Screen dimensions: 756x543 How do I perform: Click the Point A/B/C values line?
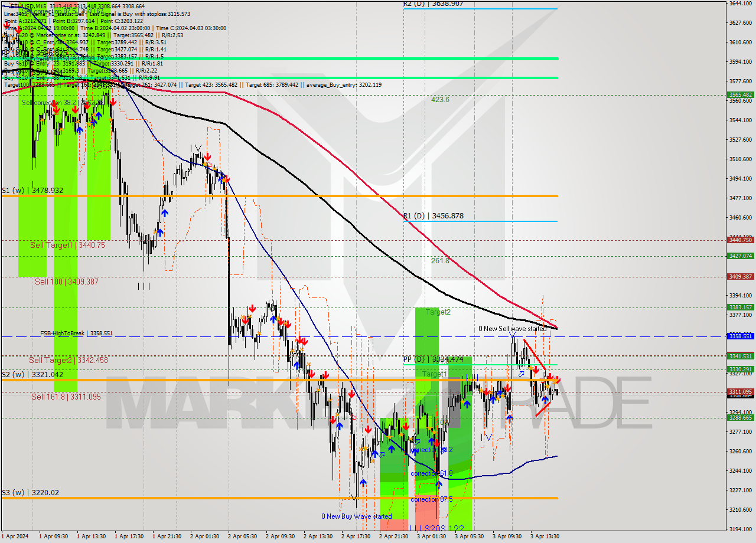tap(73, 21)
